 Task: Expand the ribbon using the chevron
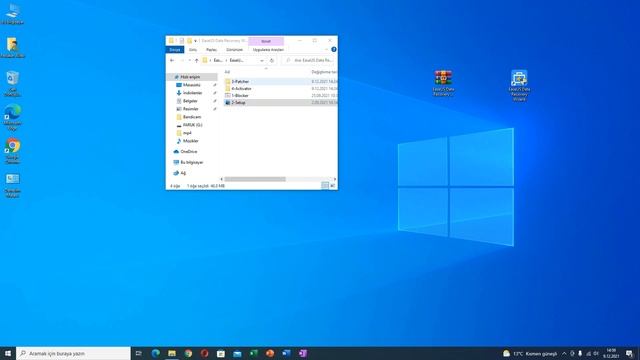coord(327,49)
